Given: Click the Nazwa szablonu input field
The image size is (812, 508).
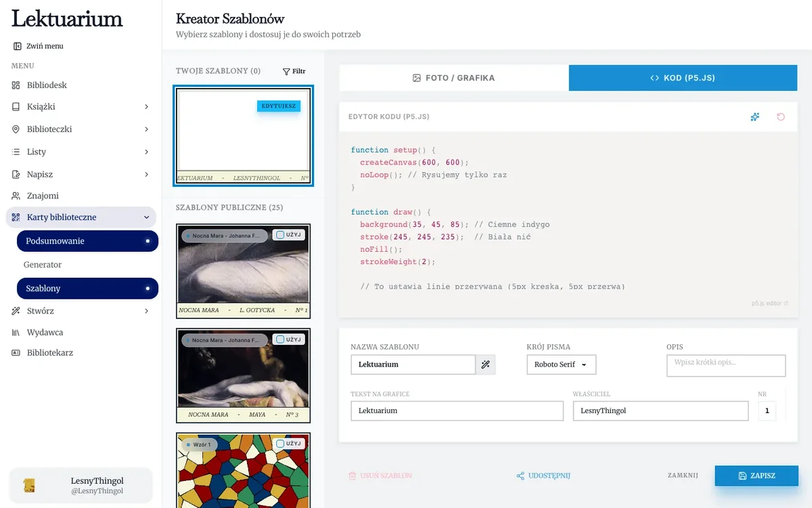Looking at the screenshot, I should [x=413, y=364].
